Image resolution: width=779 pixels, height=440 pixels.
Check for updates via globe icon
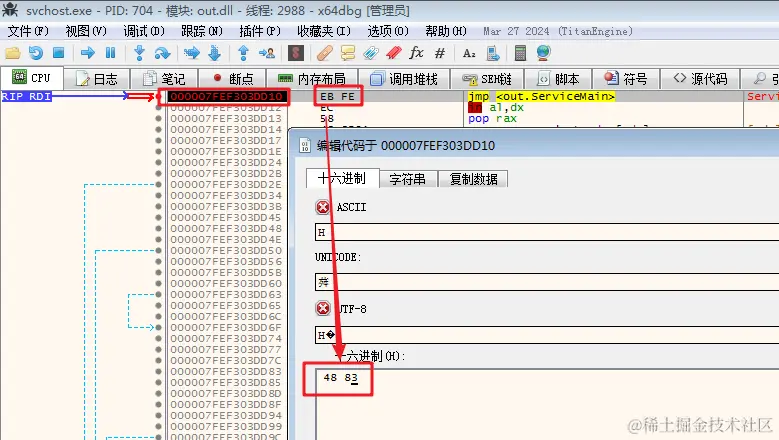(x=544, y=53)
